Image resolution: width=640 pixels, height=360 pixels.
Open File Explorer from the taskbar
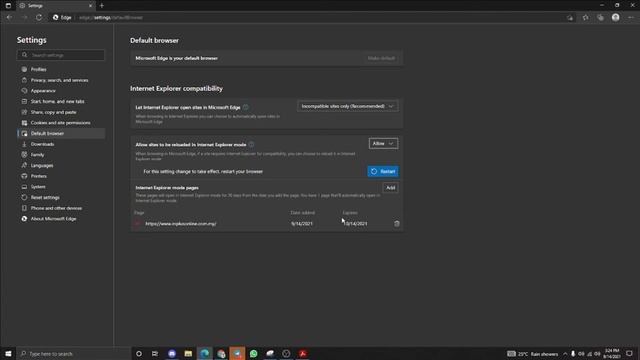click(188, 353)
